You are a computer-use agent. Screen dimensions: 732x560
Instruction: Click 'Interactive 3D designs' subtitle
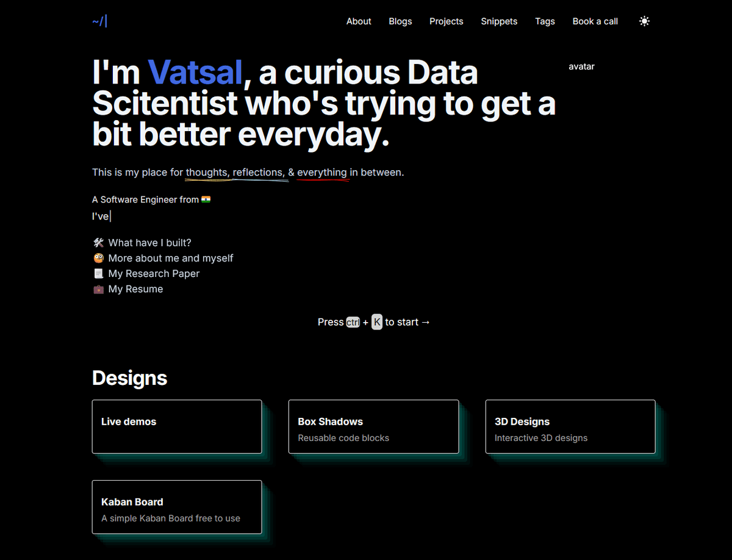tap(541, 438)
